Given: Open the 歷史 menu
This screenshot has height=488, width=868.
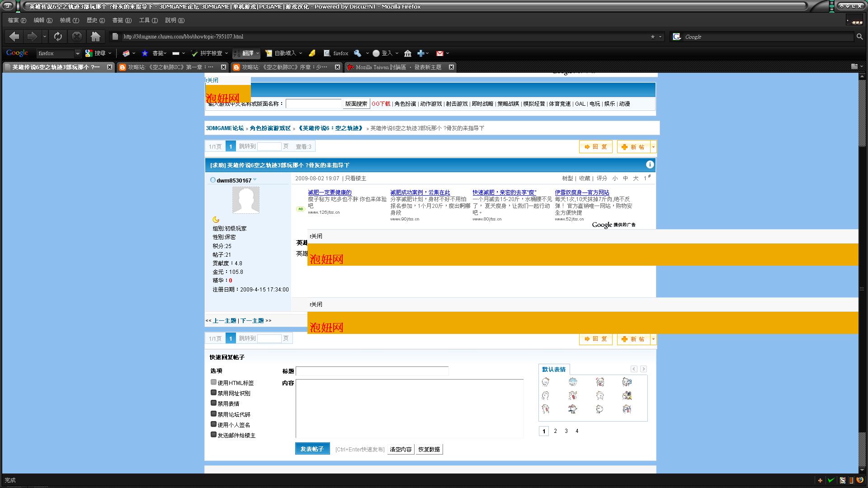Looking at the screenshot, I should click(95, 20).
